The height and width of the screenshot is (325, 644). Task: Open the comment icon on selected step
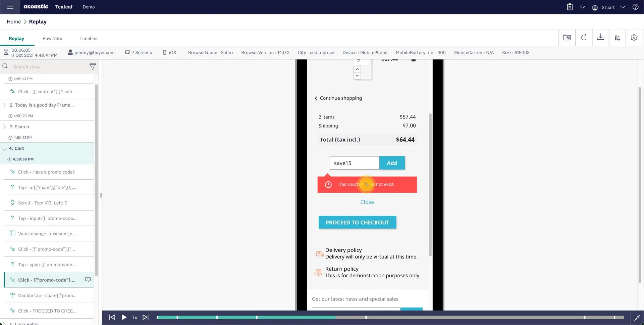[88, 280]
